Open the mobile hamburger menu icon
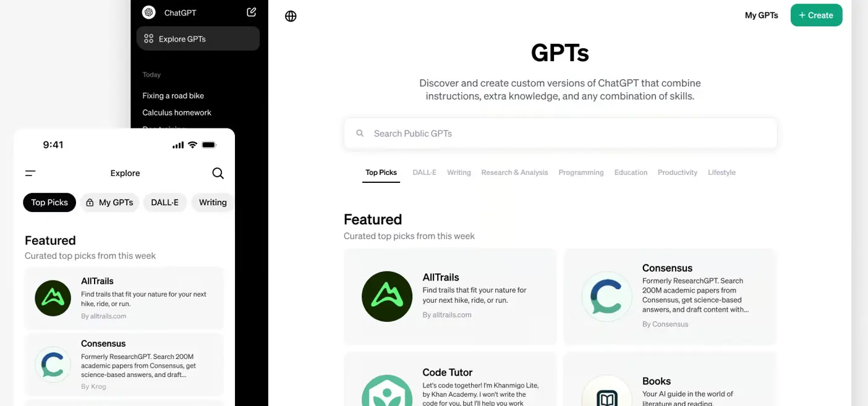 pyautogui.click(x=30, y=173)
